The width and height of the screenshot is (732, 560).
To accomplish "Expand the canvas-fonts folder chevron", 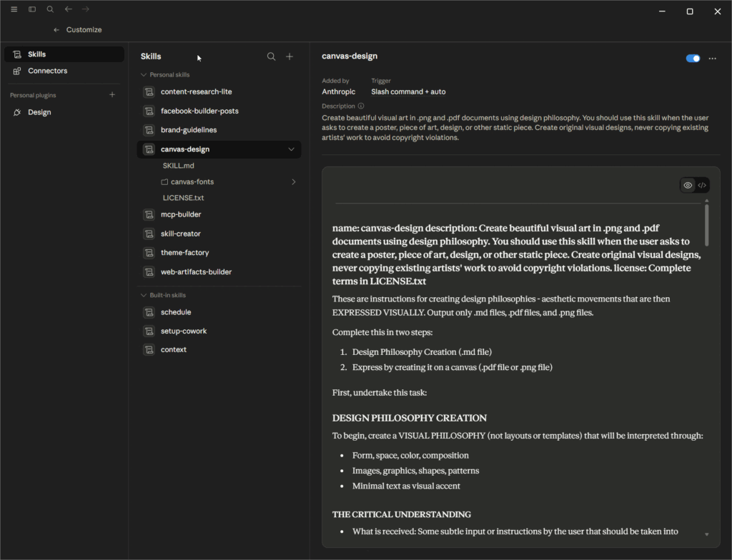I will [294, 182].
